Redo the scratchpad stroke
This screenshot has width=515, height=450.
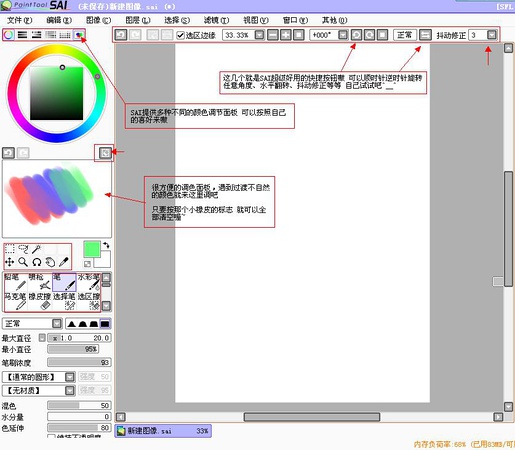23,153
